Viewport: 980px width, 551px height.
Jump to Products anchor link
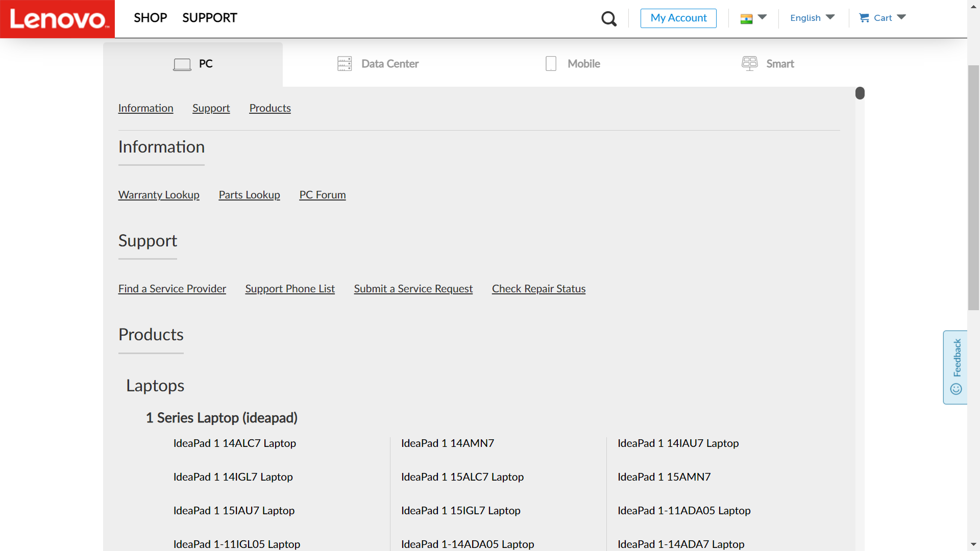(x=270, y=108)
